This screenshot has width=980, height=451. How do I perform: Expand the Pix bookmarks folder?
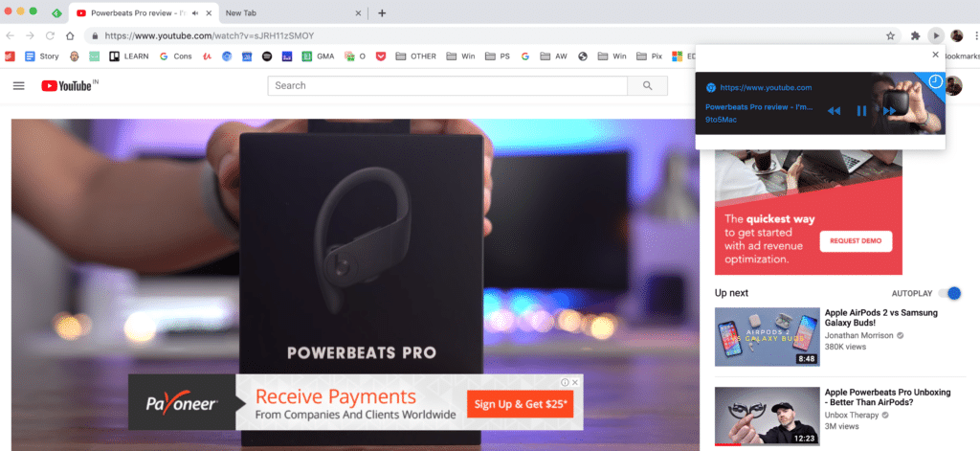tap(650, 56)
